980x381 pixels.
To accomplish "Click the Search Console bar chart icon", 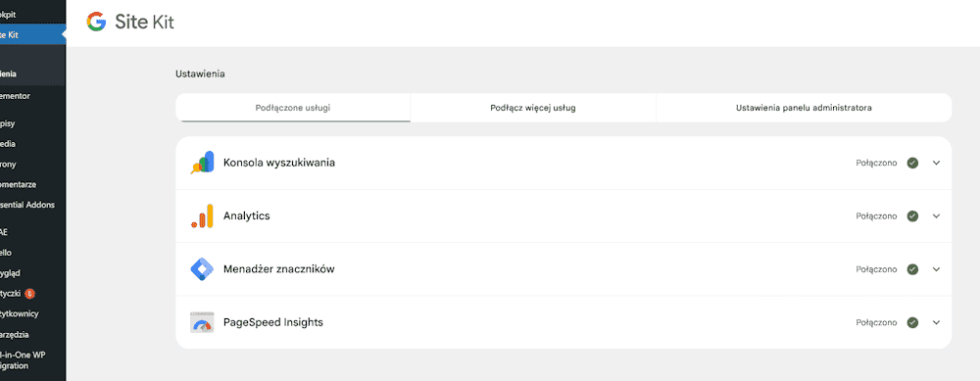I will tap(202, 163).
